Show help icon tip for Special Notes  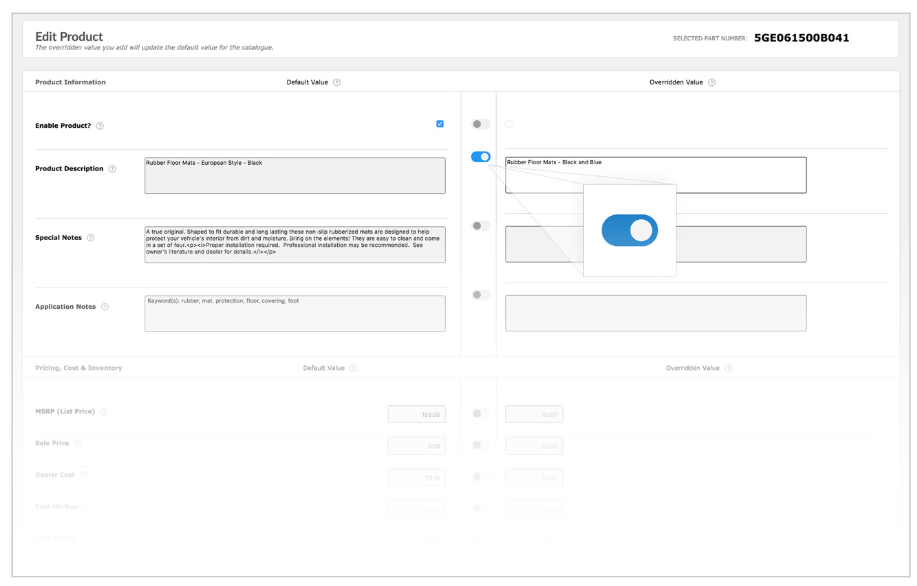point(91,238)
